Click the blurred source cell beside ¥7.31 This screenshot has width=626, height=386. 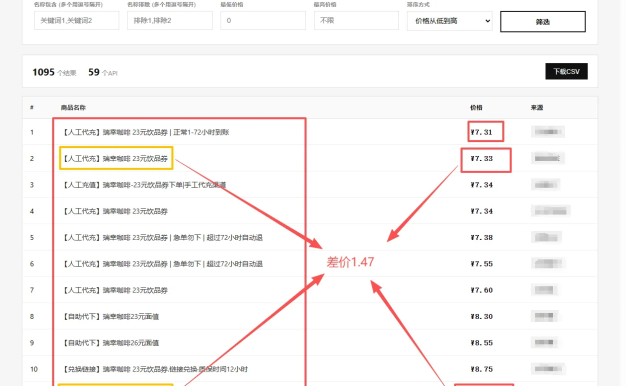548,132
